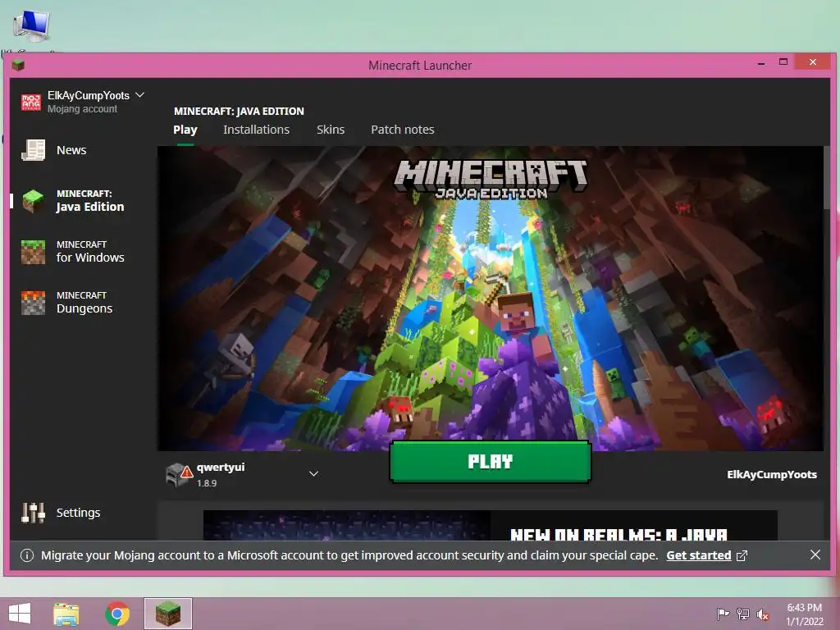Dismiss the migration notification banner
Screen dimensions: 840x630
(815, 555)
